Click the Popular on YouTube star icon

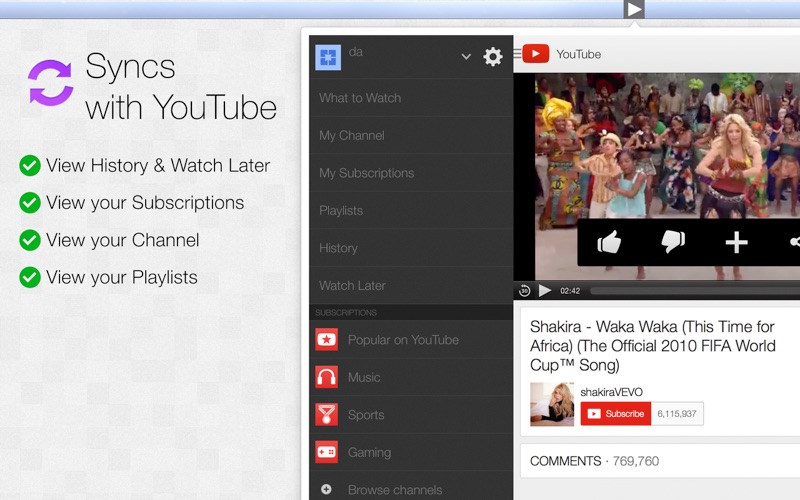[x=327, y=340]
